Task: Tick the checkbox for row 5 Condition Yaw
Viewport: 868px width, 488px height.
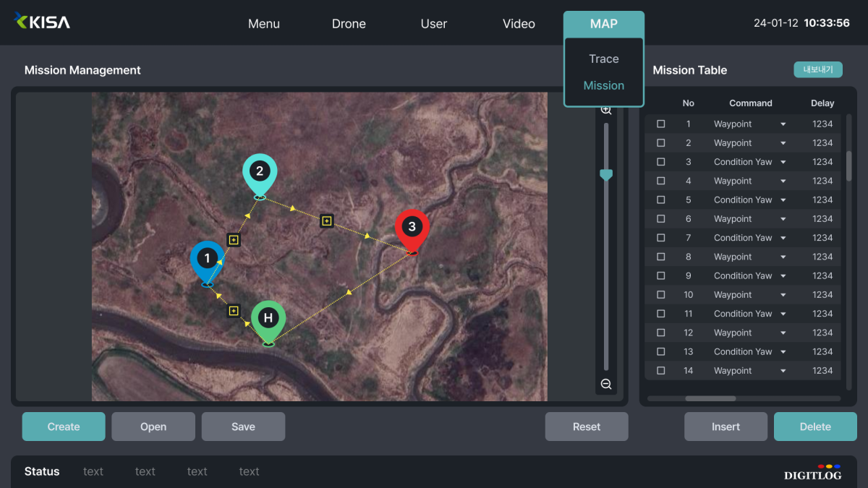Action: coord(660,200)
